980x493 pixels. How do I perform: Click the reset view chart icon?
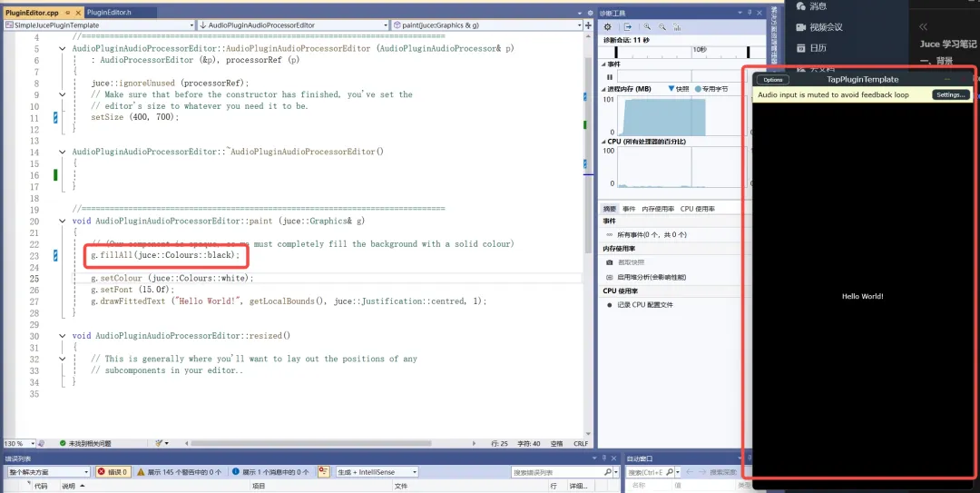pyautogui.click(x=678, y=27)
